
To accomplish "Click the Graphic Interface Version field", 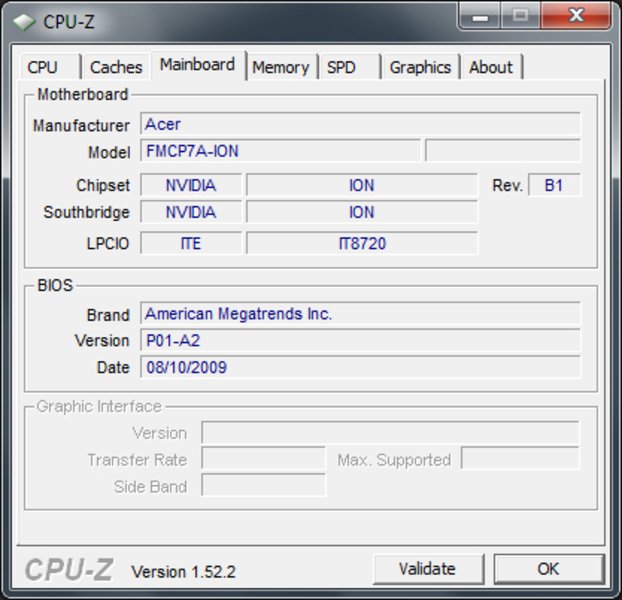I will [x=390, y=433].
